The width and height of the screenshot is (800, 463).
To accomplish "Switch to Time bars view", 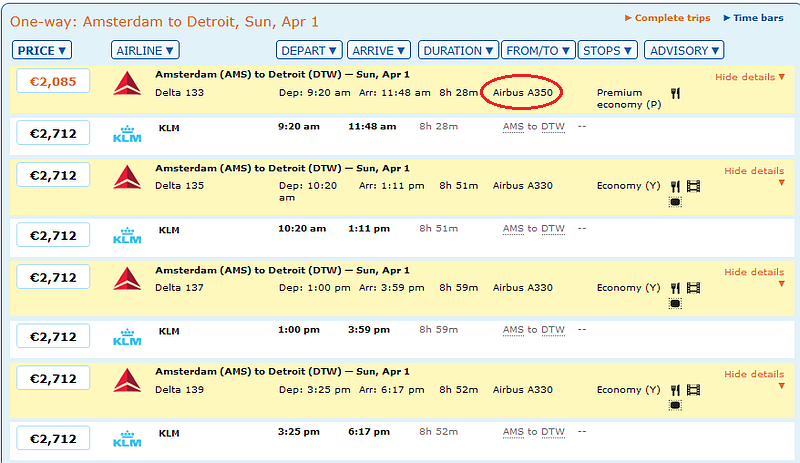I will coord(754,18).
